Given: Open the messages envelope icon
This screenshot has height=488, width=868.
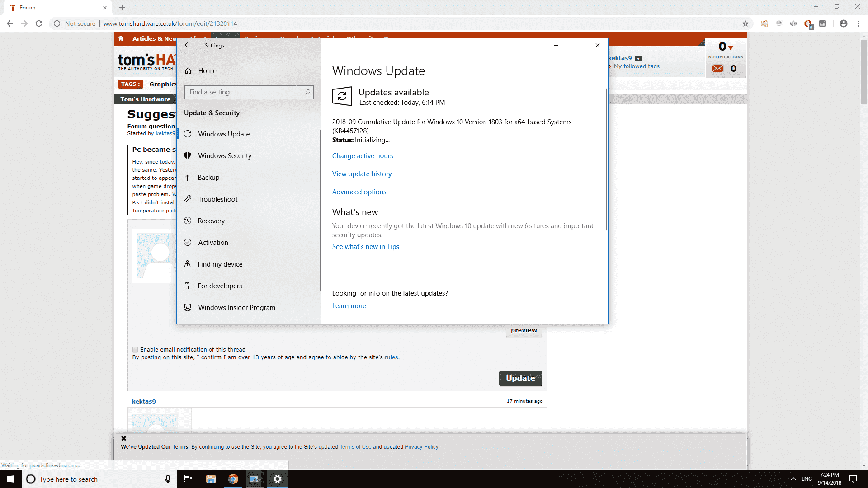Looking at the screenshot, I should 718,69.
